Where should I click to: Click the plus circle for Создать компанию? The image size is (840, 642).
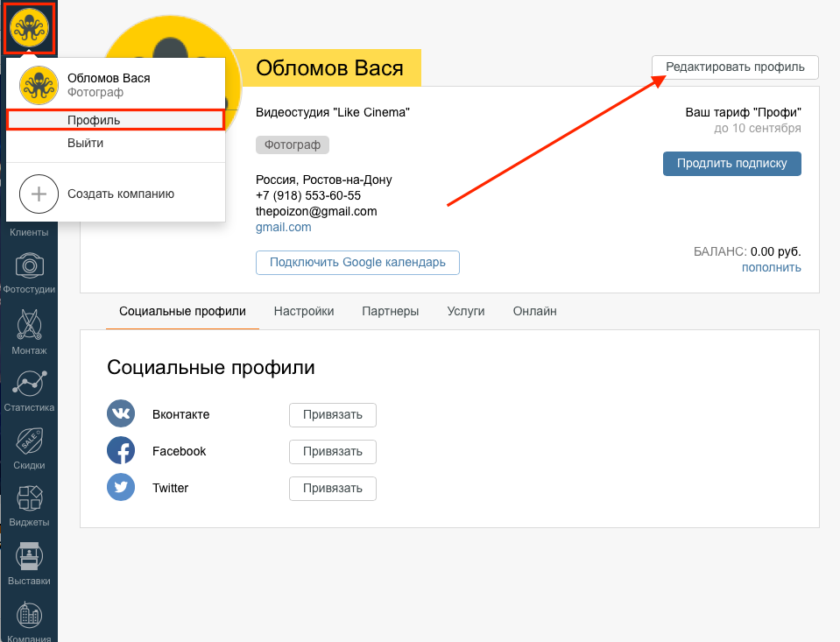[x=39, y=194]
